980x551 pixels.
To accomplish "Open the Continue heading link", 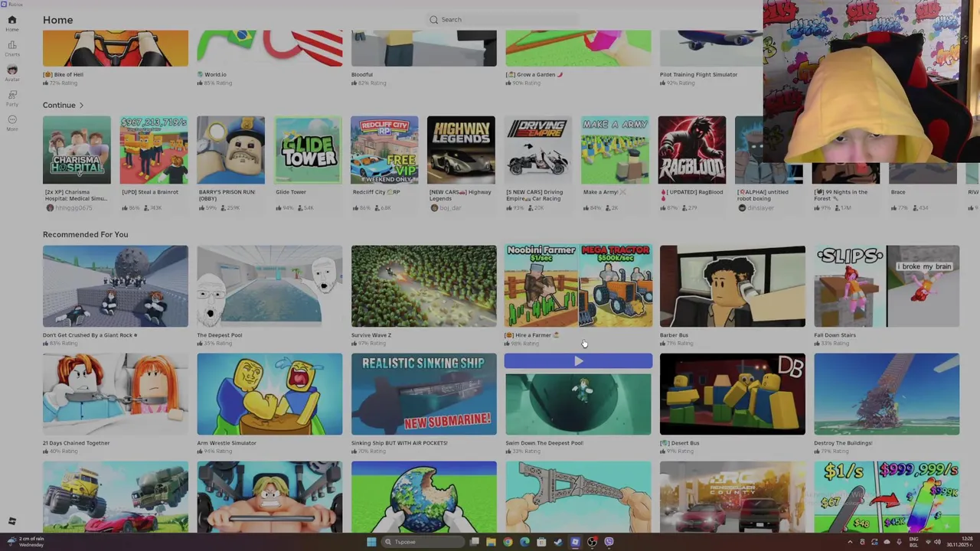I will (59, 105).
